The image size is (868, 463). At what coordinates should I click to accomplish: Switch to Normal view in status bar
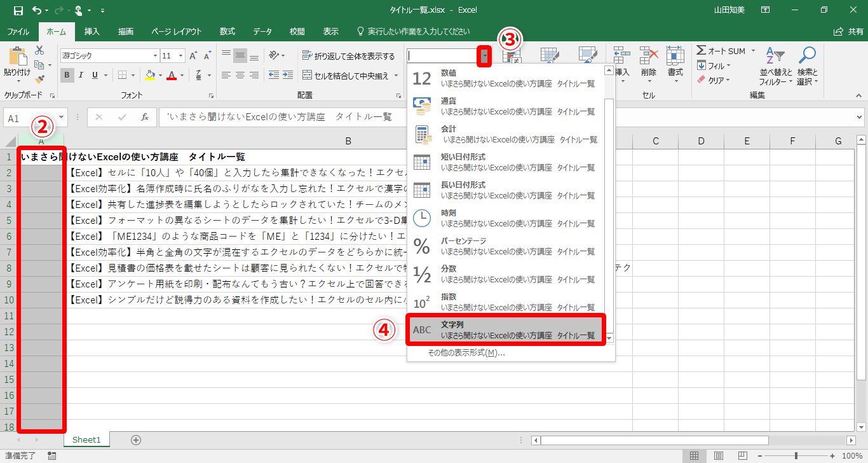[x=694, y=455]
